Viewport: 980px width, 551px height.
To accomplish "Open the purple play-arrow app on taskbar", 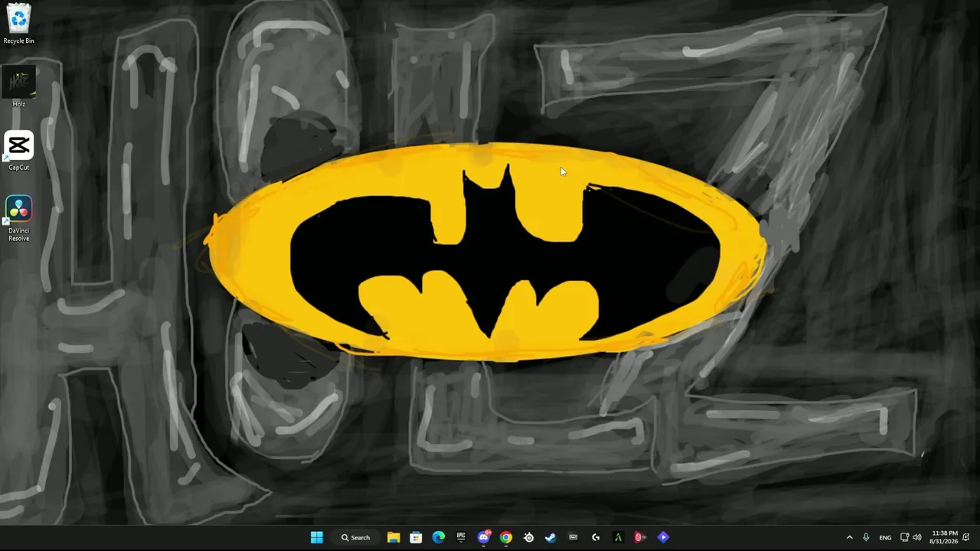I will (x=663, y=537).
